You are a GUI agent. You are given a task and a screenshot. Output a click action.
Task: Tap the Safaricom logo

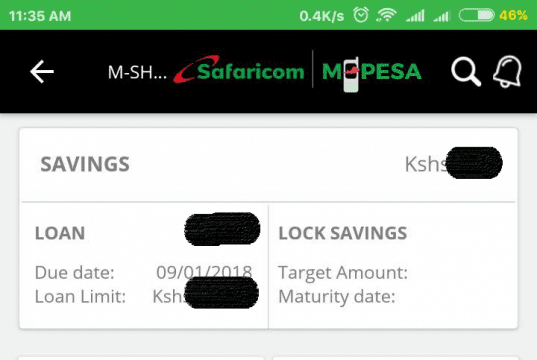click(239, 70)
